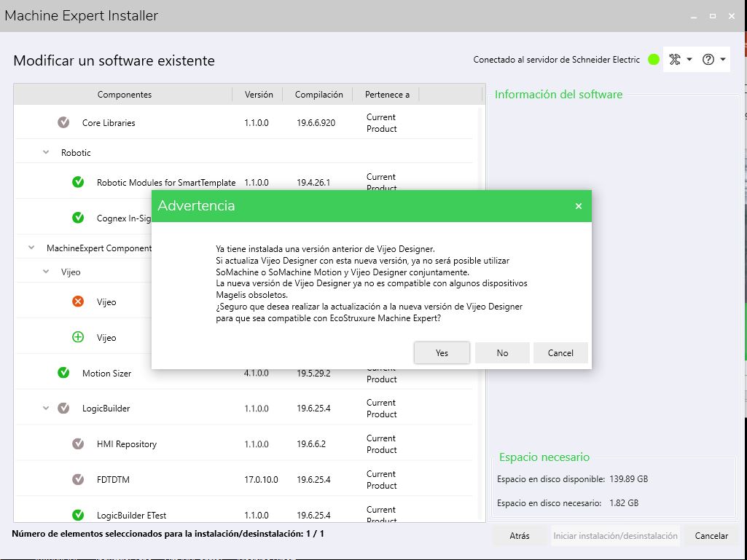
Task: Toggle the LogicBuilder ETest green check
Action: point(78,515)
